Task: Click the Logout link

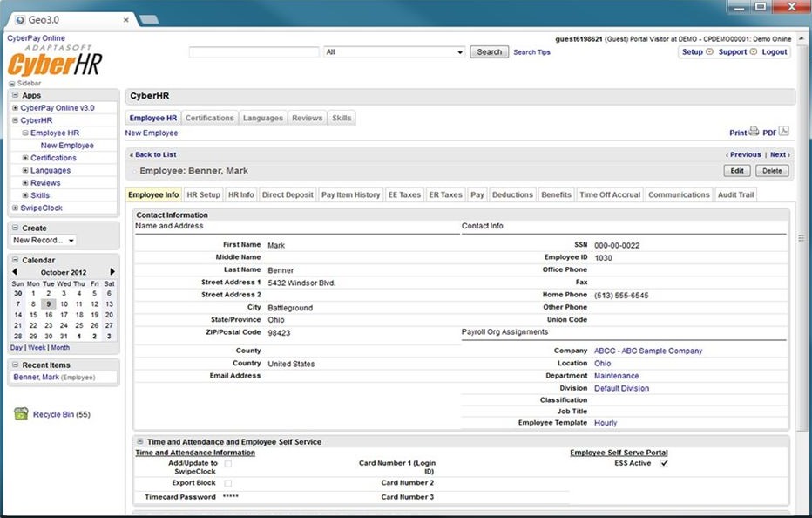Action: point(775,51)
